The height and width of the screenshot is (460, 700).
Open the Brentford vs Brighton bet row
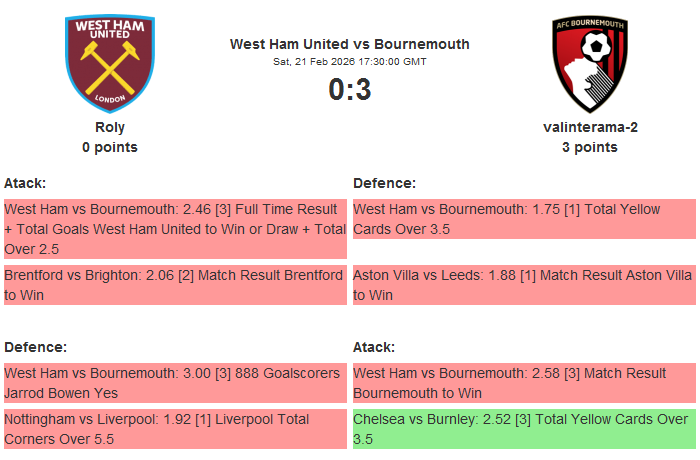point(175,285)
